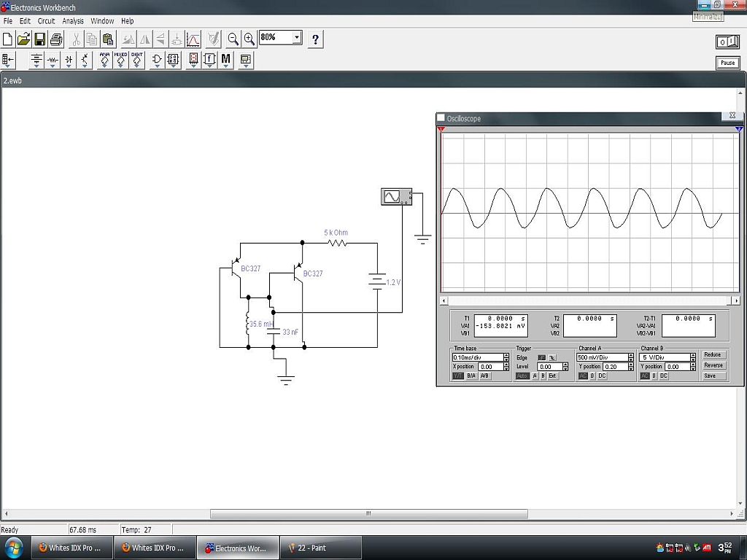Set Channel A coupling to DC

tap(602, 376)
